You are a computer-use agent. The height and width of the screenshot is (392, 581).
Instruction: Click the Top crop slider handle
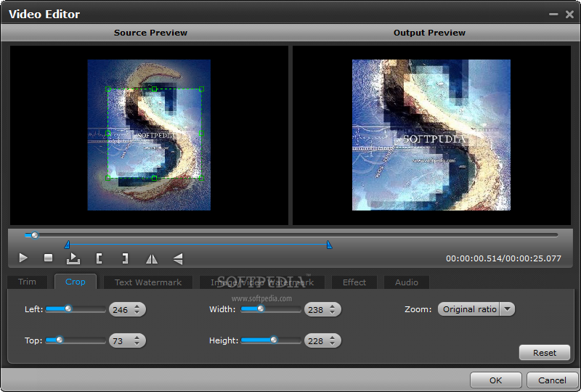click(60, 340)
